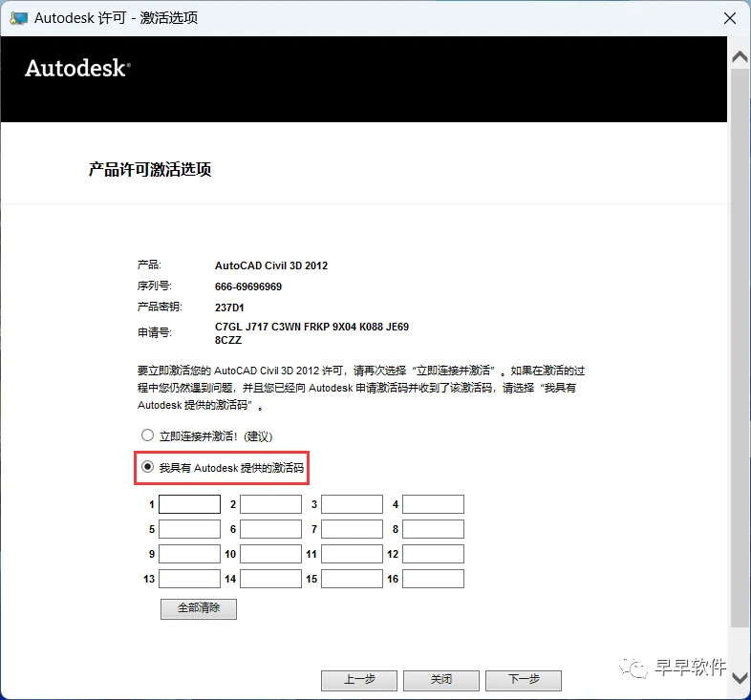Click activation code field 16
The width and height of the screenshot is (751, 700).
click(x=433, y=579)
